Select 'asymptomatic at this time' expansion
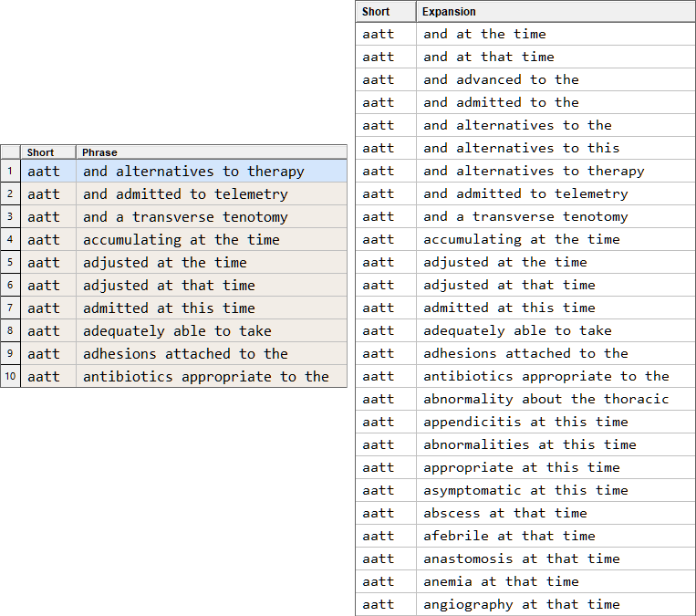696x616 pixels. pyautogui.click(x=525, y=490)
